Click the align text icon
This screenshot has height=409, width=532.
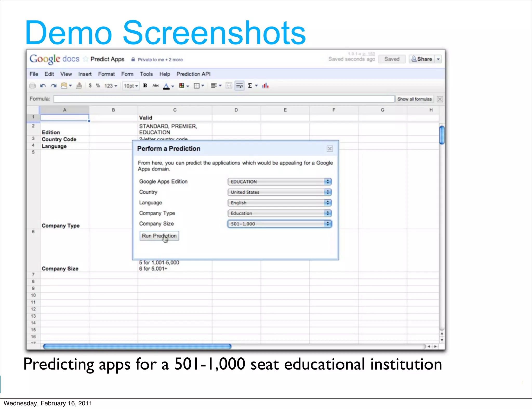point(214,85)
